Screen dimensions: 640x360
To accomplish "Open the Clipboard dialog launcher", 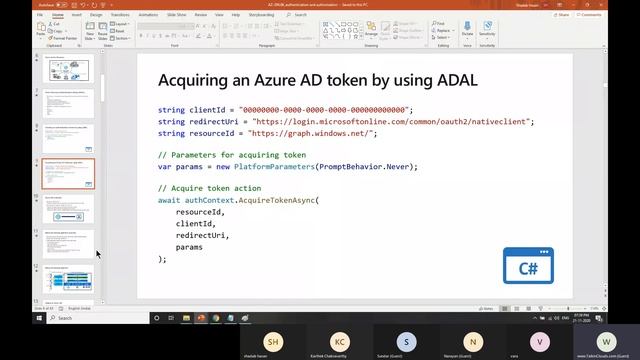I will click(x=79, y=46).
